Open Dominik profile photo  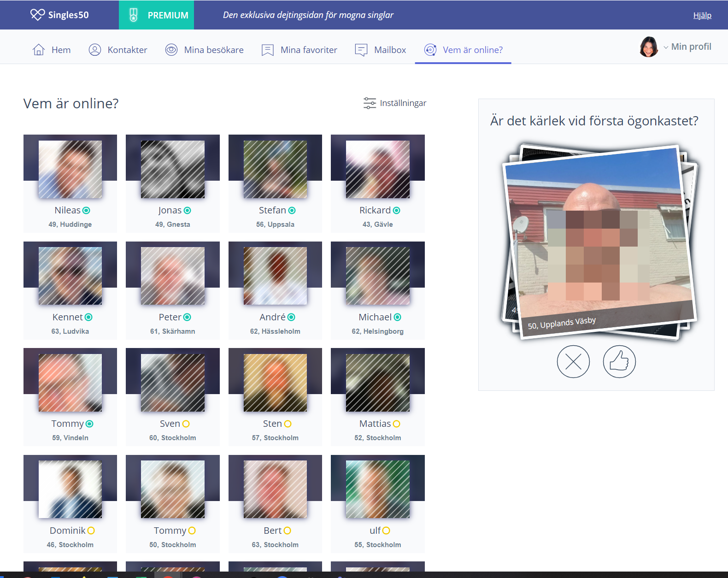pos(70,489)
